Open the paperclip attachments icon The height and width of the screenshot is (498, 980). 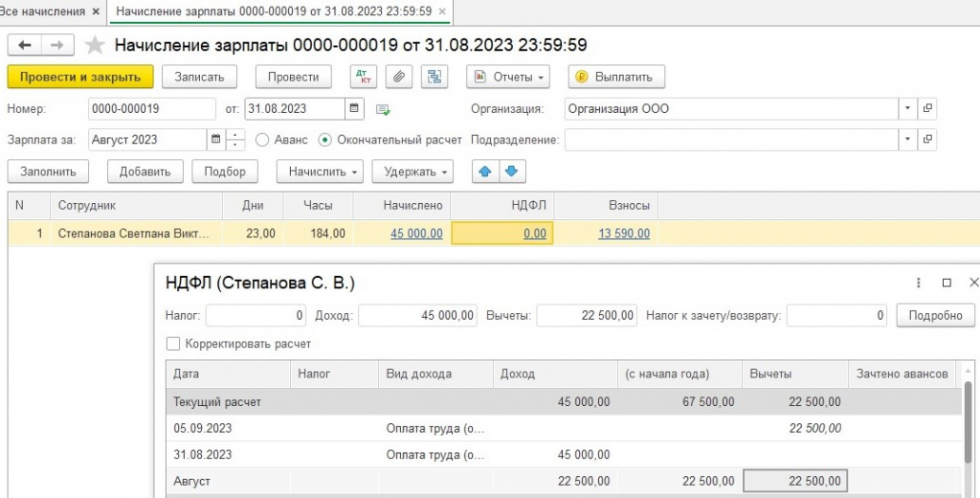click(399, 77)
